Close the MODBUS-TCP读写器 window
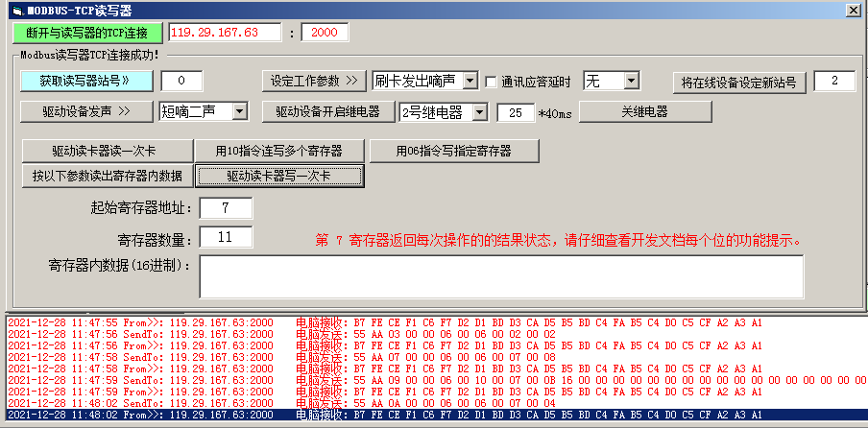The width and height of the screenshot is (868, 428). point(852,10)
